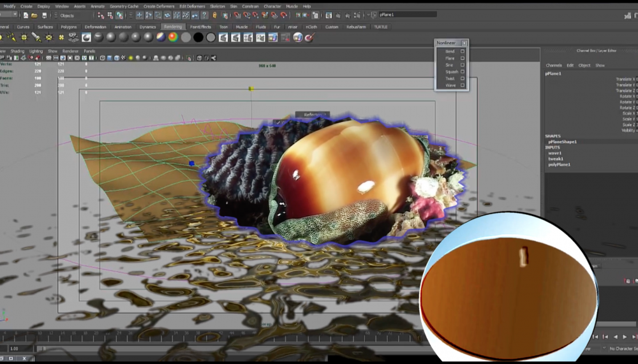Viewport: 638px width, 364px height.
Task: Click the new scene file icon
Action: pos(26,15)
